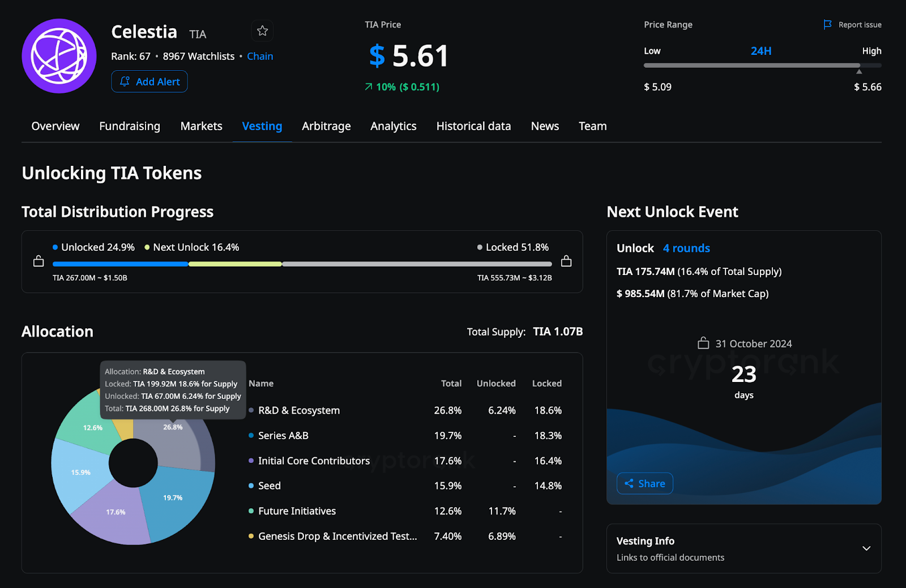This screenshot has height=588, width=906.
Task: Click the Series A&B row name
Action: [283, 435]
